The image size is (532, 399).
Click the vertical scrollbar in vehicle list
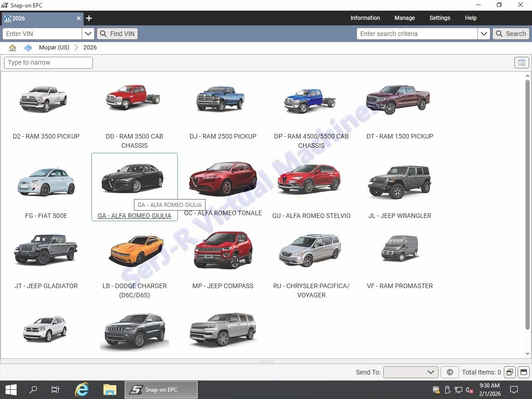point(527,205)
